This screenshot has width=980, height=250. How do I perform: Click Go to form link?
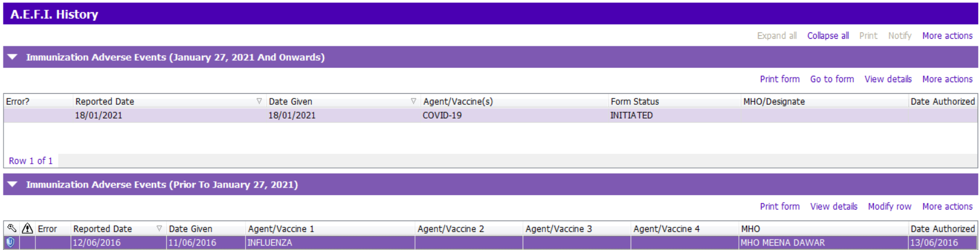(832, 79)
